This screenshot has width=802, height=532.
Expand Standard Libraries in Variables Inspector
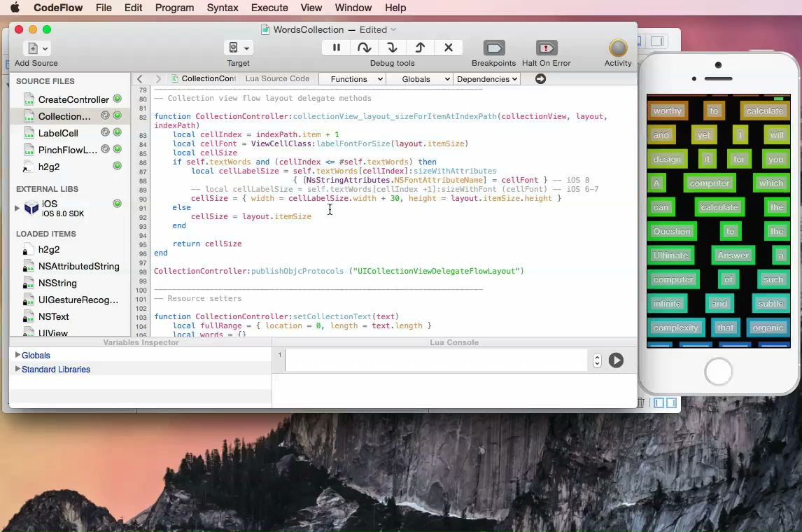(17, 369)
